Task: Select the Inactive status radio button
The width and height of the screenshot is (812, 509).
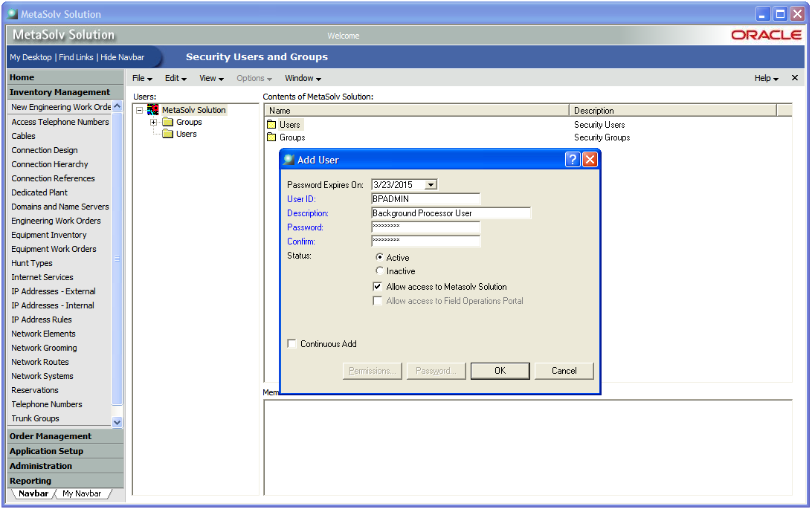Action: click(x=379, y=270)
